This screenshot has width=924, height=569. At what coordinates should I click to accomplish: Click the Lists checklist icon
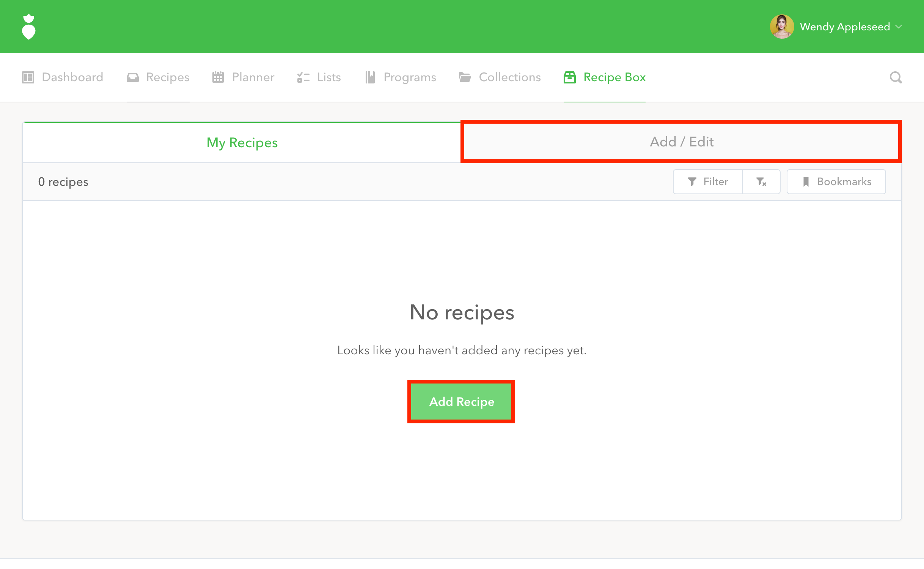click(x=303, y=77)
